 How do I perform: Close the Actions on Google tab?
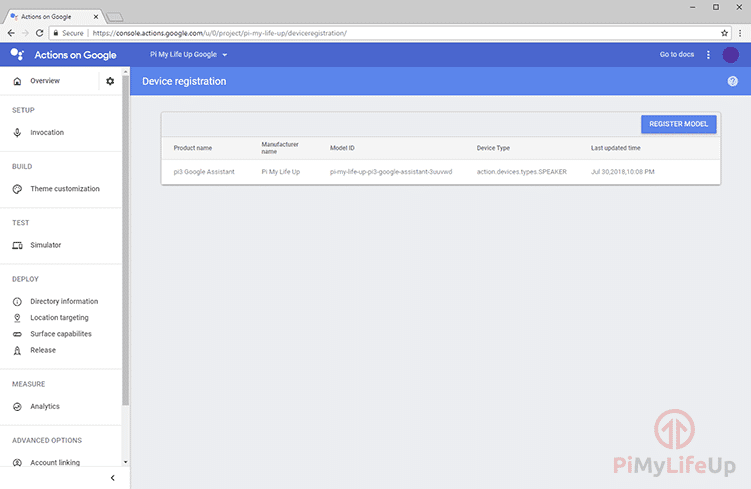[x=96, y=17]
